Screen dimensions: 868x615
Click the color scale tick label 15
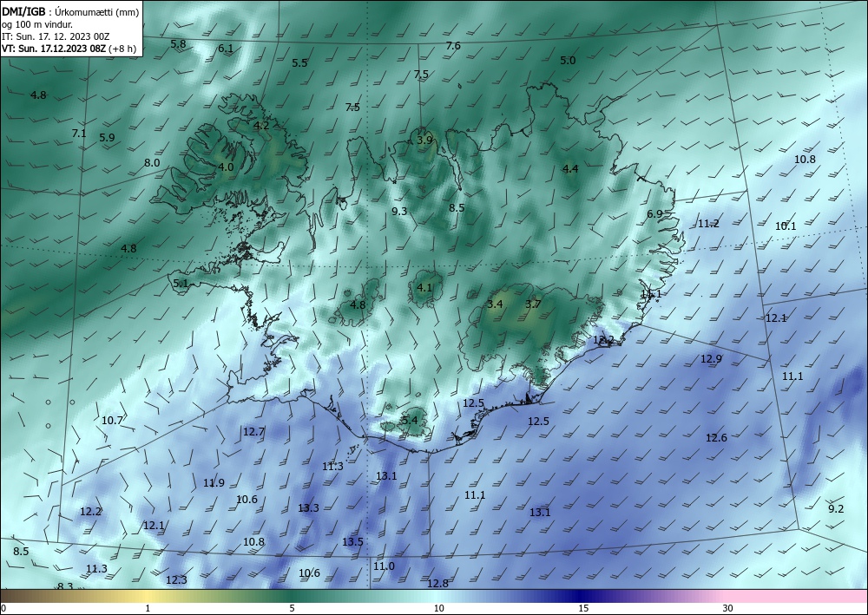(583, 609)
